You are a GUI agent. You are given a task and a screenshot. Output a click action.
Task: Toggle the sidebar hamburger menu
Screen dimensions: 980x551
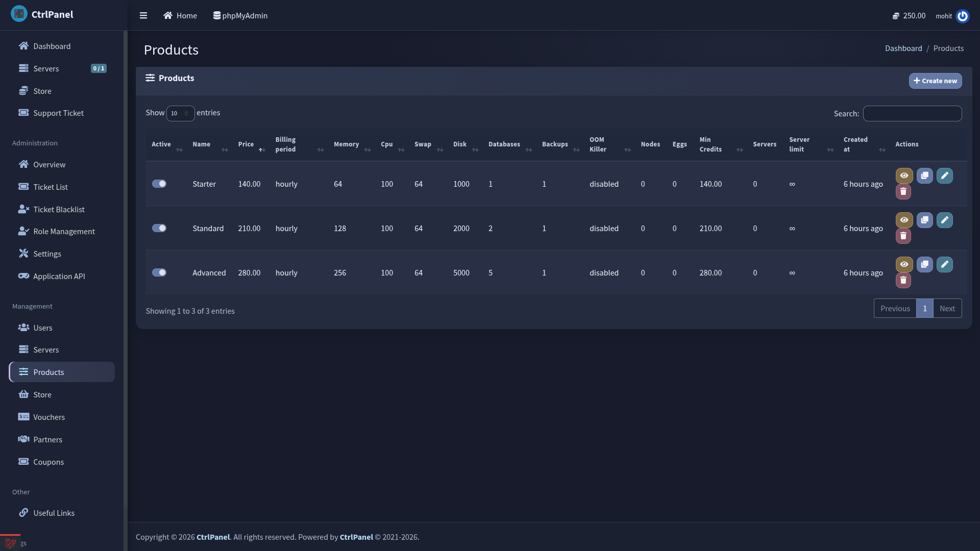pyautogui.click(x=143, y=15)
